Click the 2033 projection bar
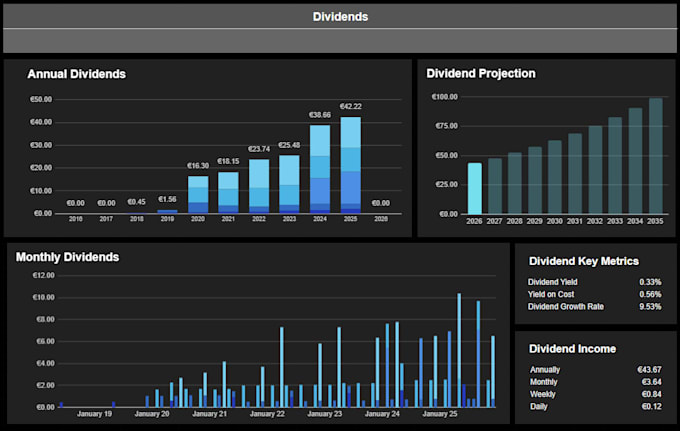This screenshot has height=431, width=680. 615,166
